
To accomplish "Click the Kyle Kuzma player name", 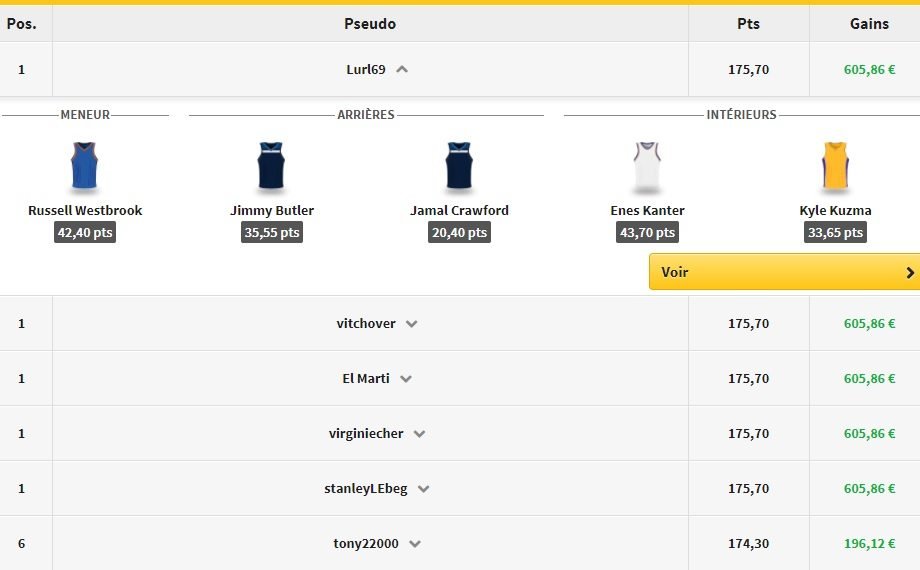I will 835,211.
